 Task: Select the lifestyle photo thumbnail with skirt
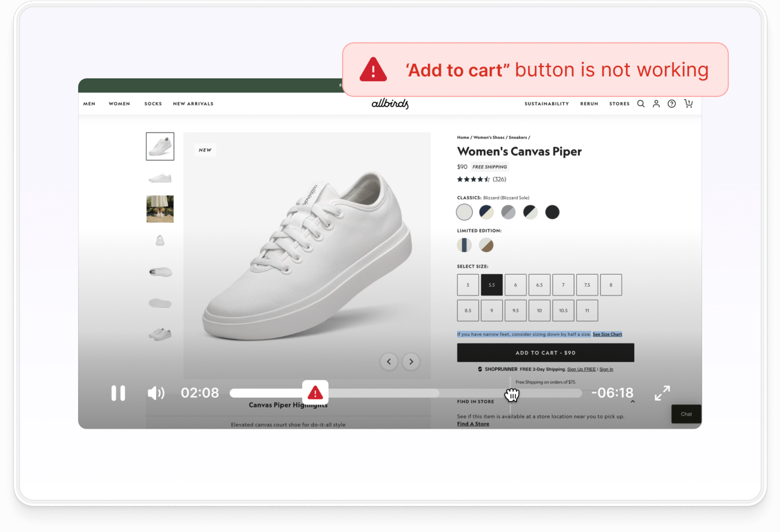[160, 209]
